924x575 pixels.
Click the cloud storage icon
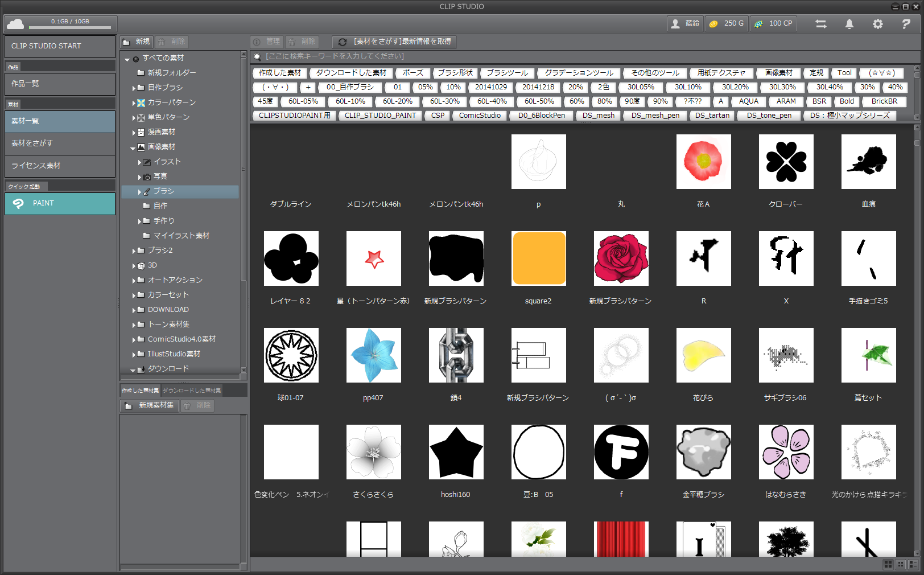pyautogui.click(x=15, y=24)
